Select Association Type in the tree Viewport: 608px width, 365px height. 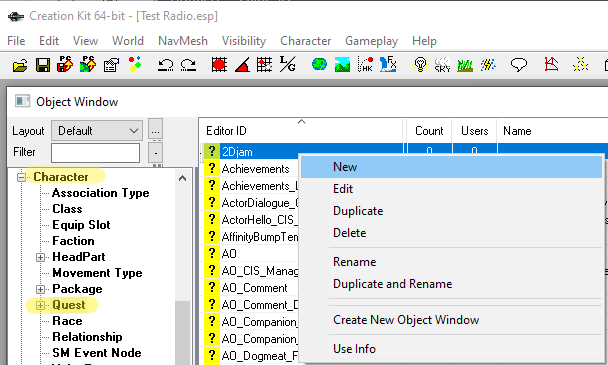(x=100, y=193)
